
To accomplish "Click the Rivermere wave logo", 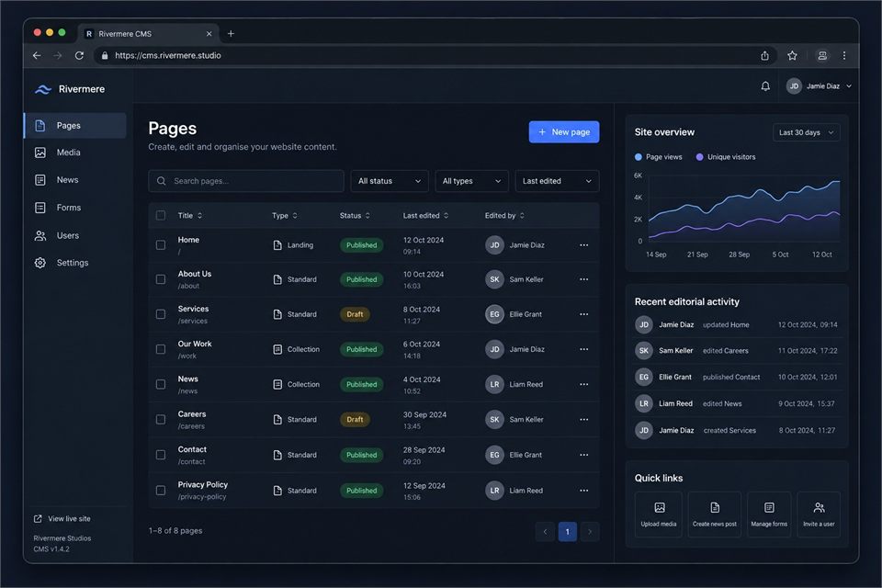I will pos(43,89).
